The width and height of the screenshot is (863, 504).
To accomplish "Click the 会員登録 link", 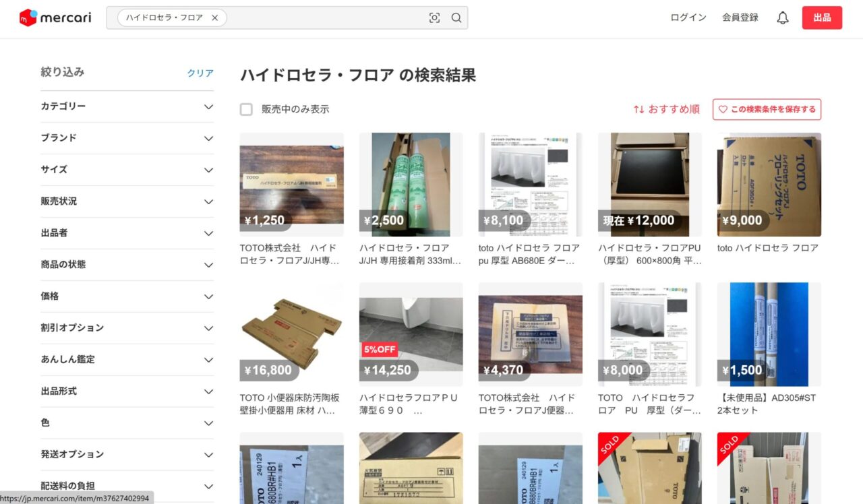I will click(x=740, y=18).
